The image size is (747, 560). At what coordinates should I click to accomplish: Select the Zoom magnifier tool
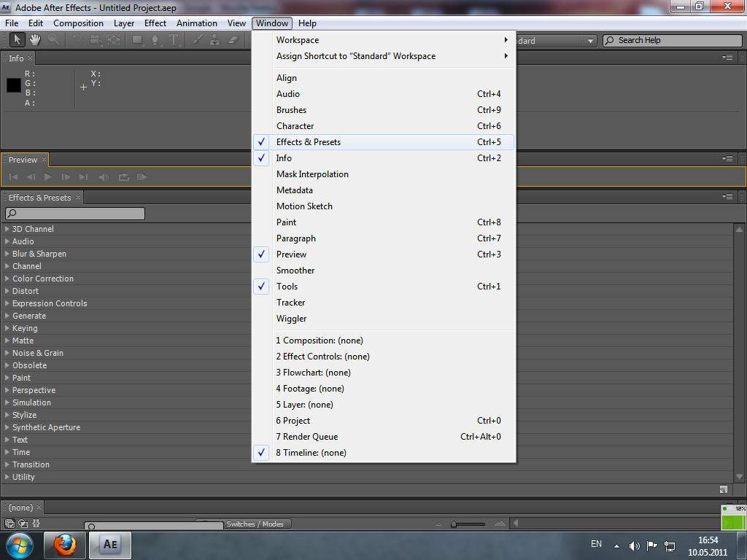coord(53,40)
